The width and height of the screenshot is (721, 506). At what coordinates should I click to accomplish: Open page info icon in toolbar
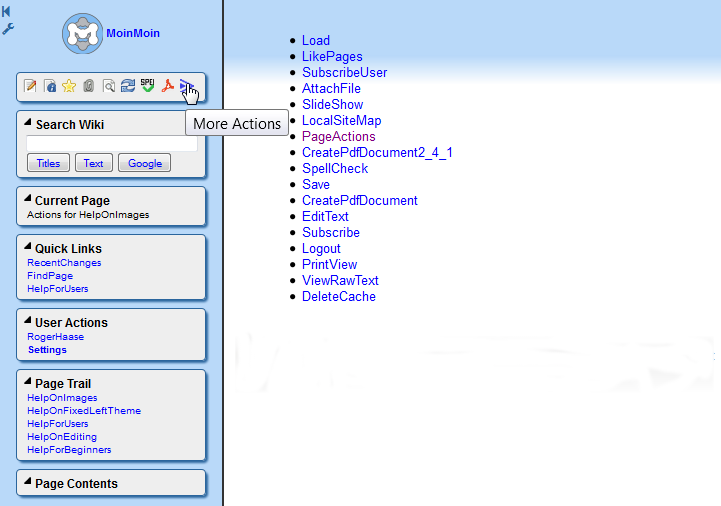point(50,87)
